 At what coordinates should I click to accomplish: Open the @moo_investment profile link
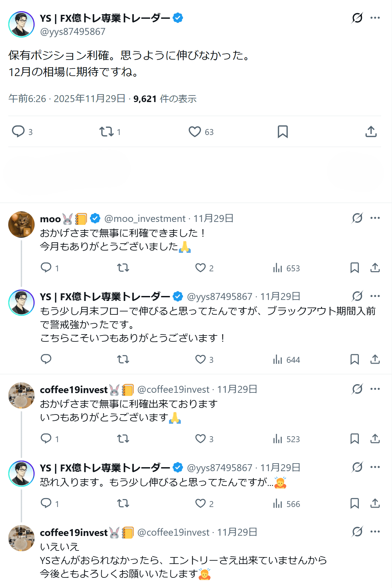pos(145,219)
